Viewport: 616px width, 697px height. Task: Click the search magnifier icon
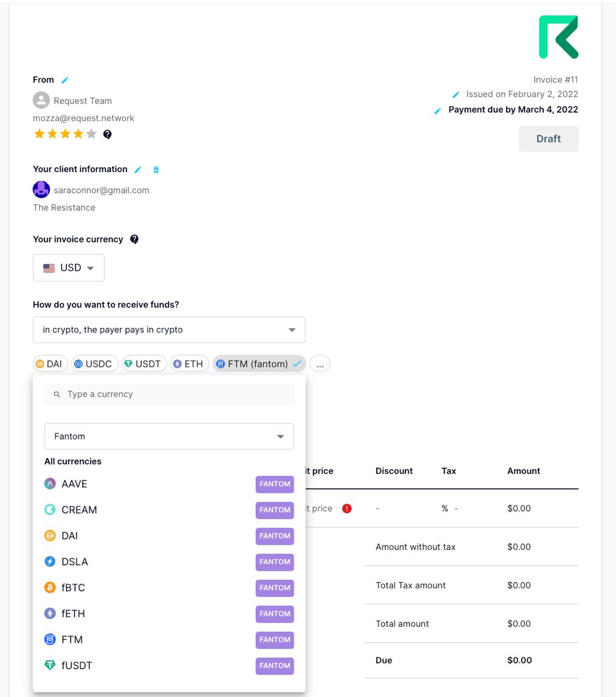pyautogui.click(x=57, y=394)
